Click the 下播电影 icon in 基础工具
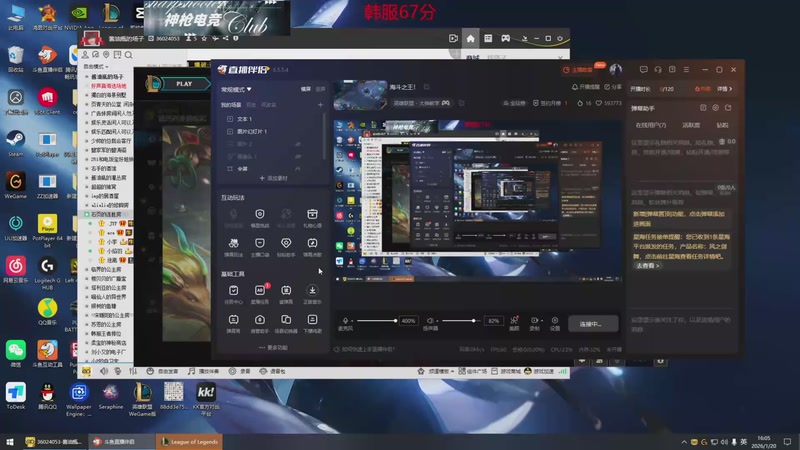Screen dimensions: 800x450 pyautogui.click(x=312, y=319)
